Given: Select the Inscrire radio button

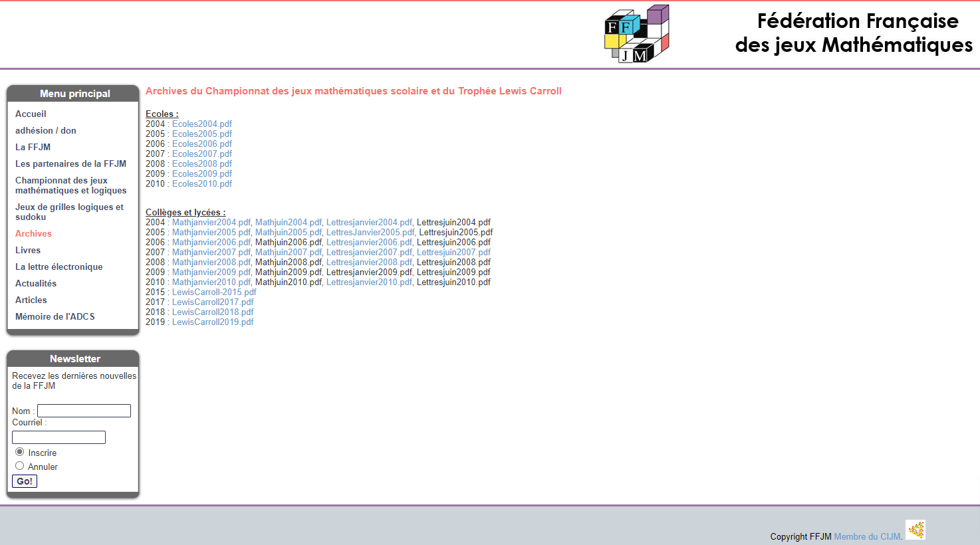Looking at the screenshot, I should pyautogui.click(x=20, y=452).
